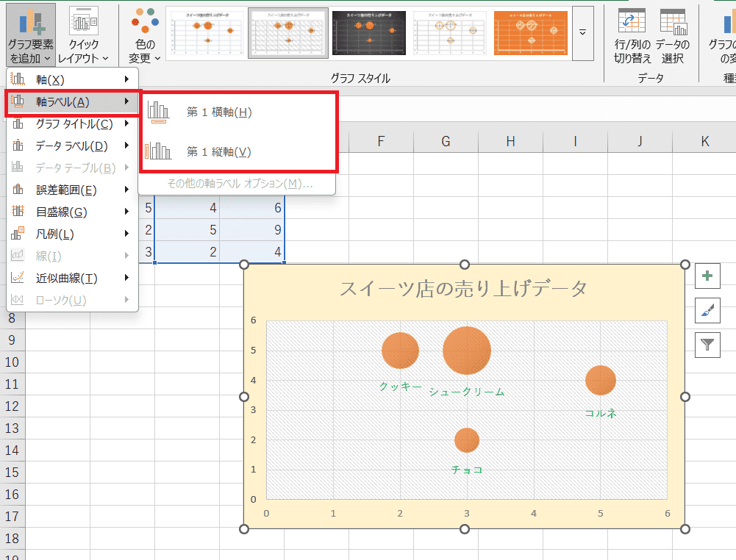Viewport: 736px width, 560px height.
Task: Select the orange chart style thumbnail
Action: [x=530, y=34]
